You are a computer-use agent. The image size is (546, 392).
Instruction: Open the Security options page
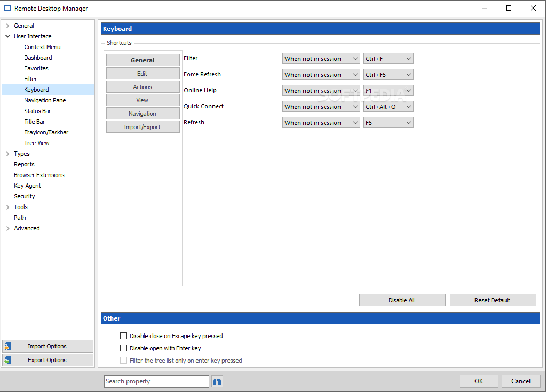(25, 196)
